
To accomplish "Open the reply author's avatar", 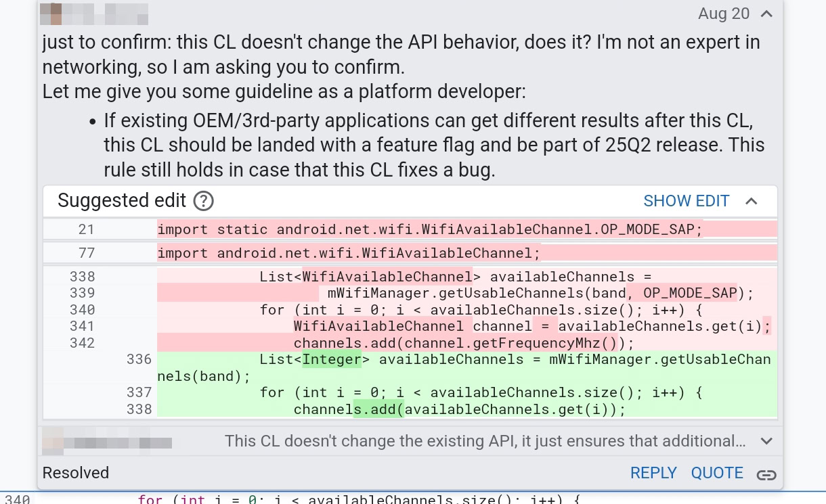I will 51,442.
